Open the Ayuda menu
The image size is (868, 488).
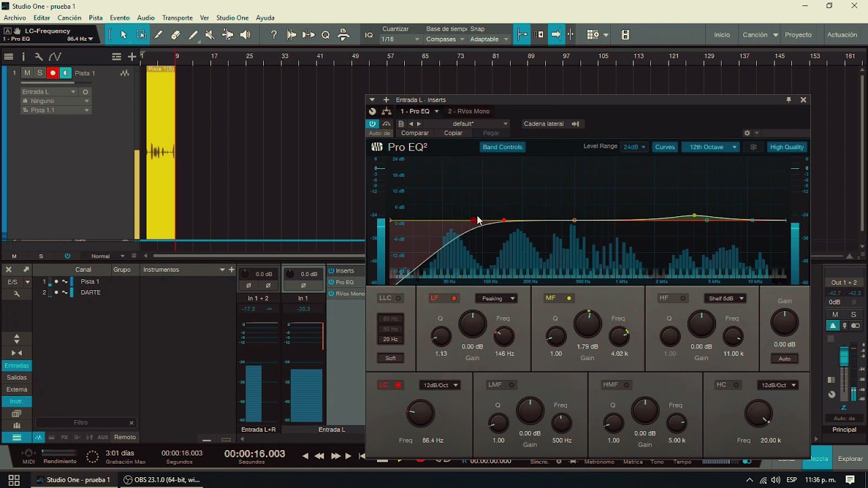click(x=265, y=18)
